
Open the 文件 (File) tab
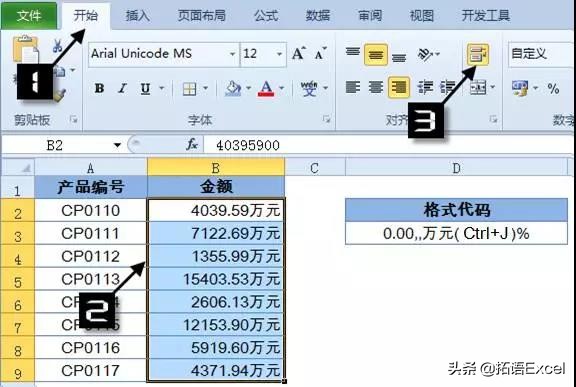[x=29, y=15]
